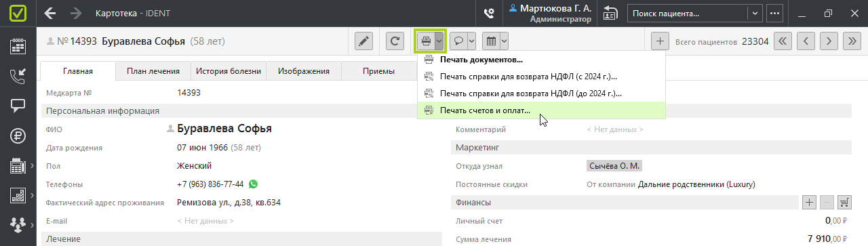The image size is (868, 246).
Task: Open the reports chart sidebar icon
Action: point(18,195)
